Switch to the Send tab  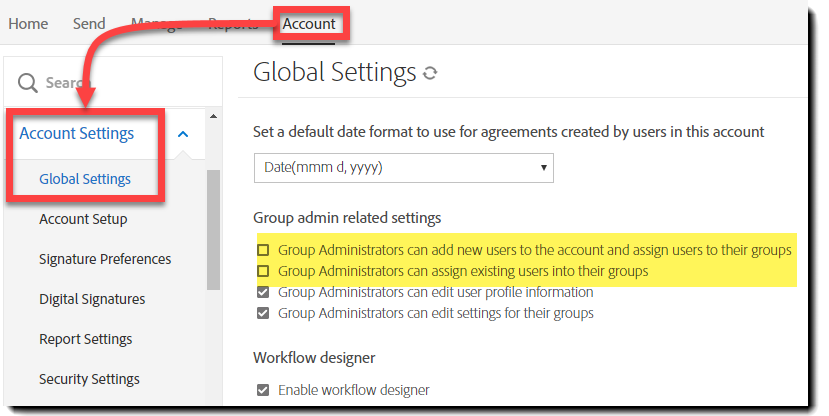pos(89,24)
